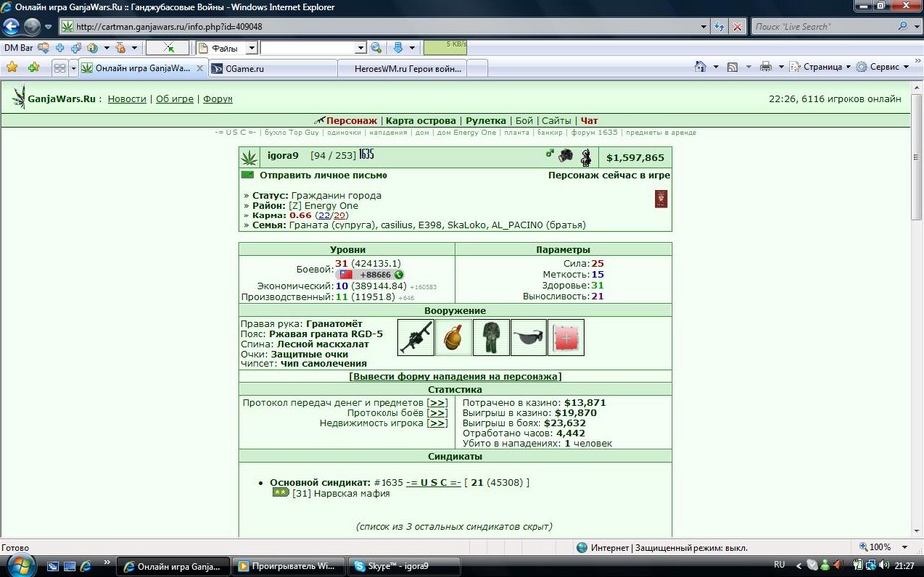Close the GanjaWars tab
Screen dimensions: 924x577
pyautogui.click(x=199, y=69)
